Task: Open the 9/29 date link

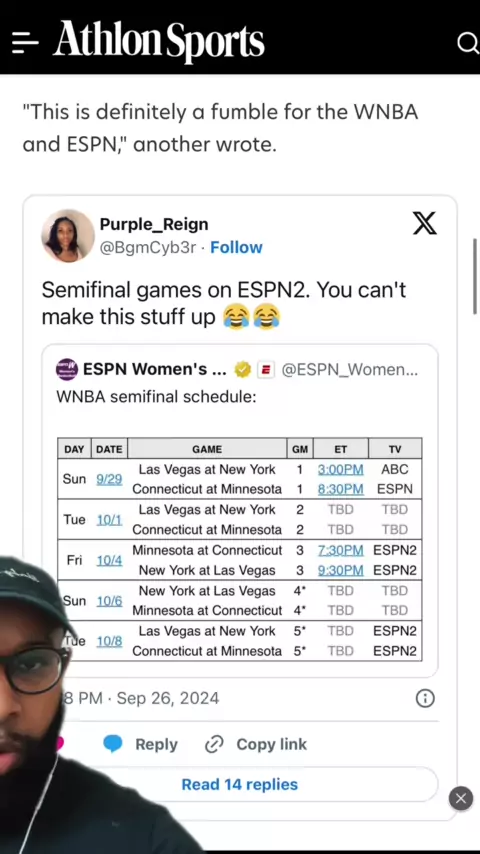Action: click(x=109, y=479)
